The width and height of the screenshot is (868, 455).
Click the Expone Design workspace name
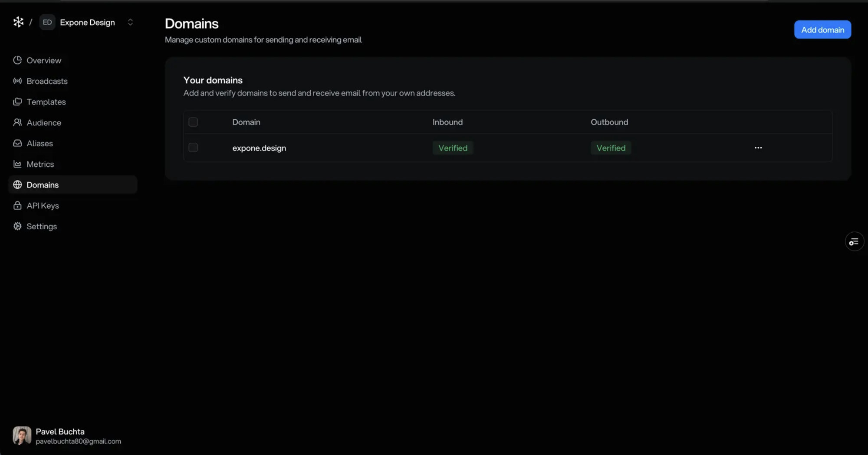[87, 23]
